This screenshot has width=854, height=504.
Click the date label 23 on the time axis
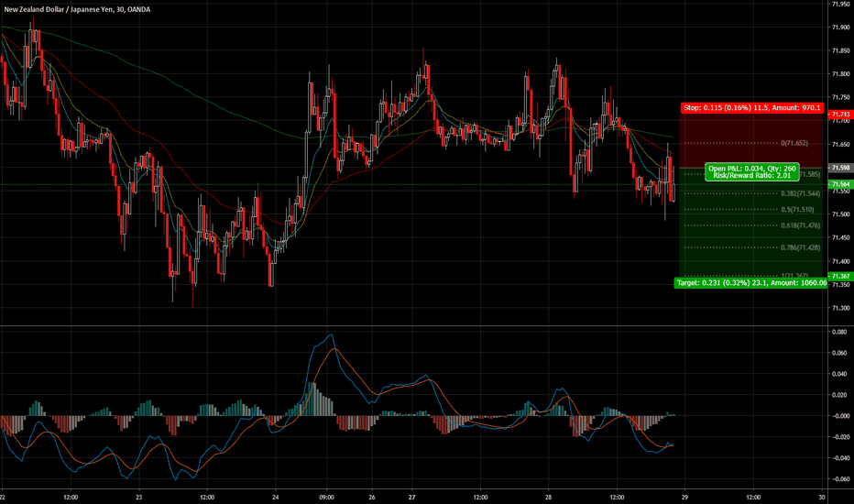pos(139,497)
